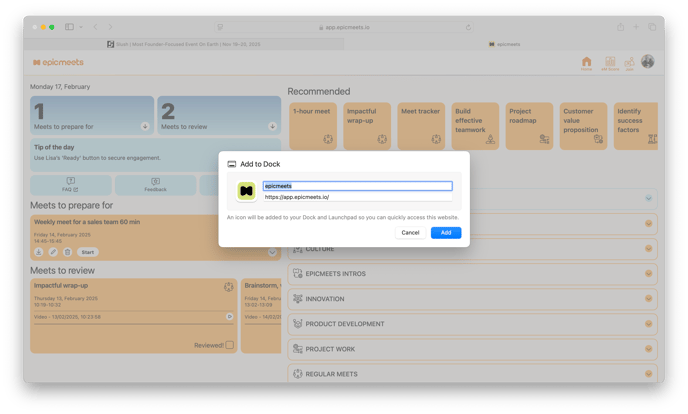The height and width of the screenshot is (414, 688).
Task: Open the Meet tracker recommended card
Action: (421, 126)
